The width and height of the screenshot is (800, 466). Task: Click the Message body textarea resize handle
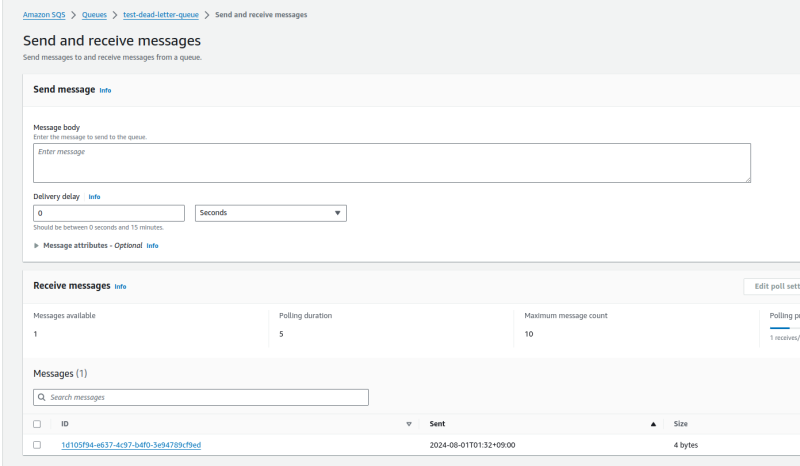pos(746,178)
